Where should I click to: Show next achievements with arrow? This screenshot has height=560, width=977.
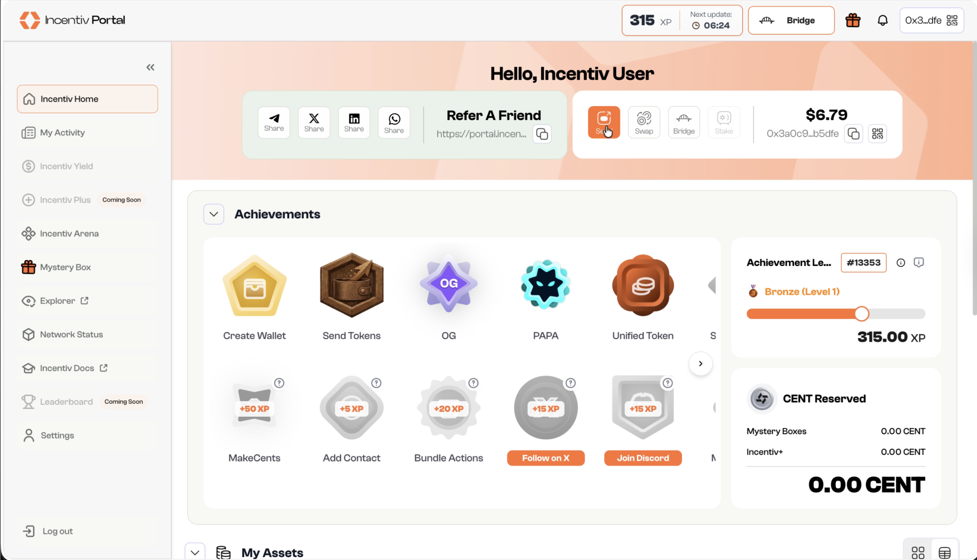click(x=700, y=363)
